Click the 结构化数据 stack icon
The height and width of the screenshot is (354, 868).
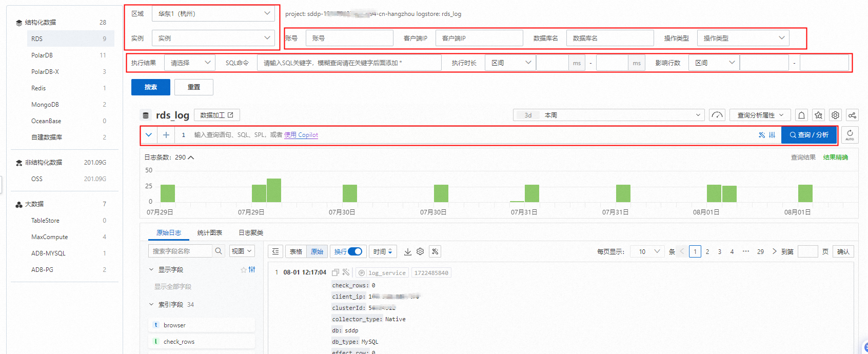click(19, 23)
